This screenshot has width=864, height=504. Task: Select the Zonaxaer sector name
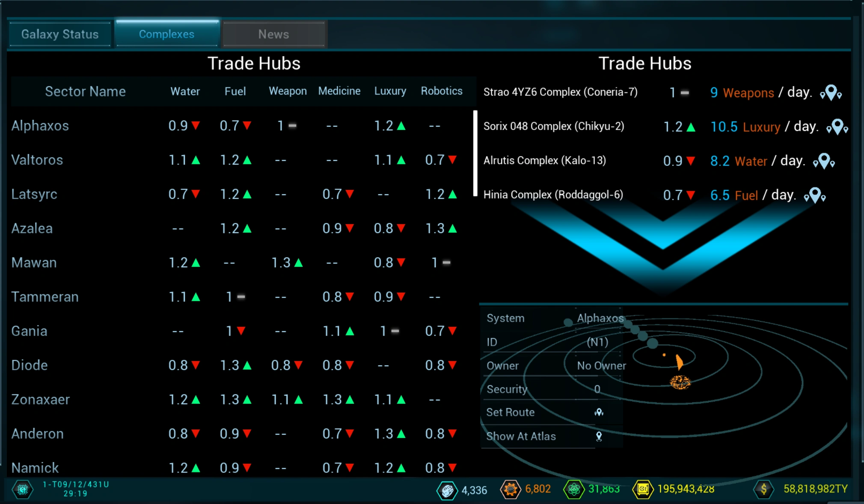(x=41, y=400)
